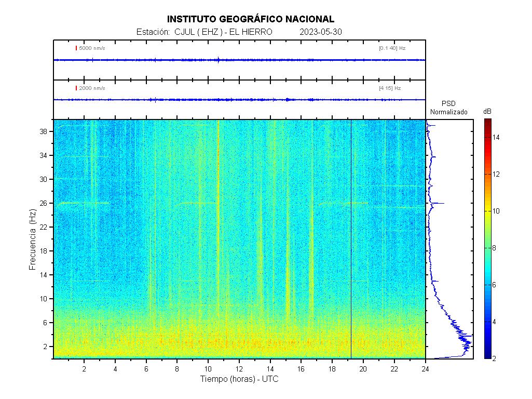
Task: Click time axis tick "20" hours
Action: [363, 369]
